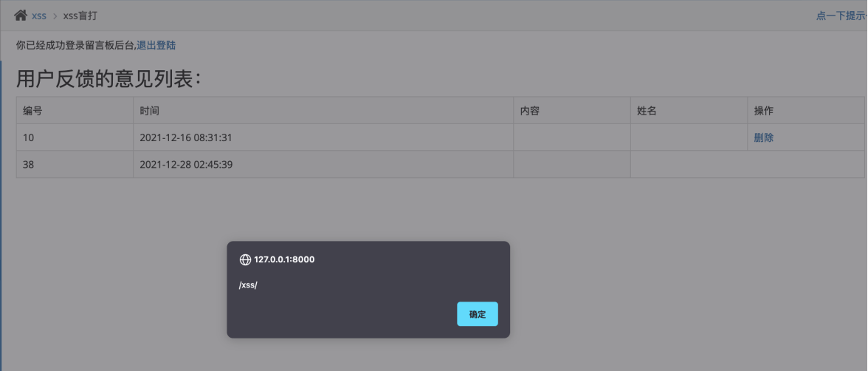This screenshot has width=868, height=371.
Task: Click the breadcrumb chevron separator after xss
Action: click(x=55, y=16)
